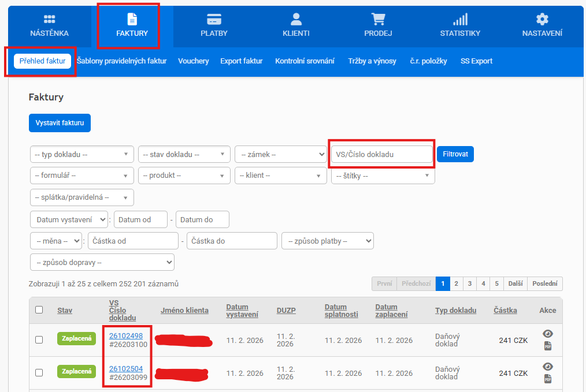This screenshot has height=392, width=586.
Task: Sort table by DUZP header
Action: click(x=286, y=310)
